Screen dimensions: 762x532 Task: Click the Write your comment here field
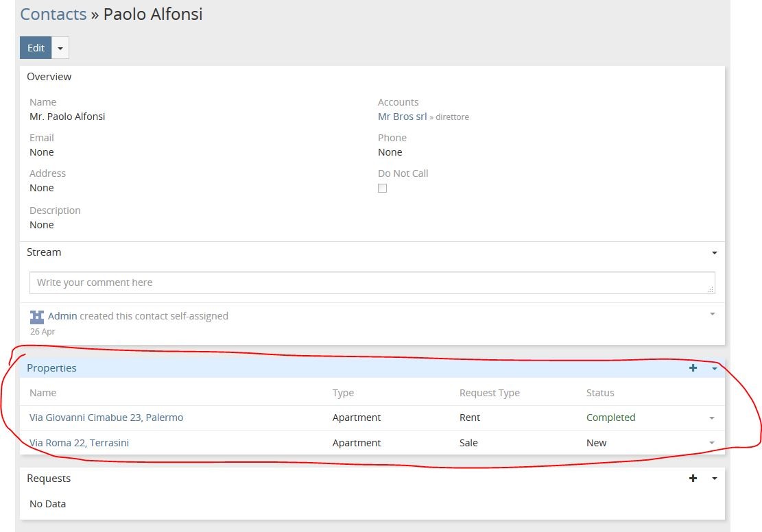pos(370,282)
